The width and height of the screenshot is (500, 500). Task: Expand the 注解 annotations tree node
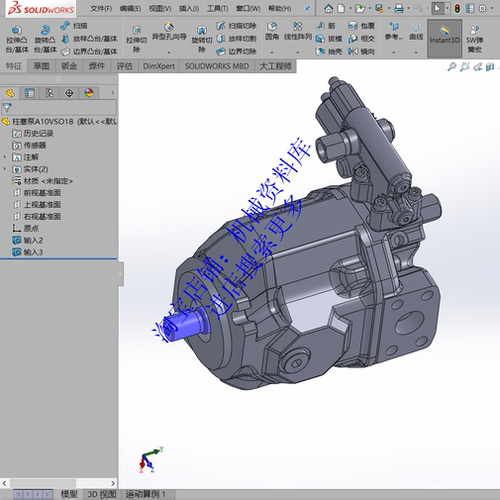pos(5,157)
